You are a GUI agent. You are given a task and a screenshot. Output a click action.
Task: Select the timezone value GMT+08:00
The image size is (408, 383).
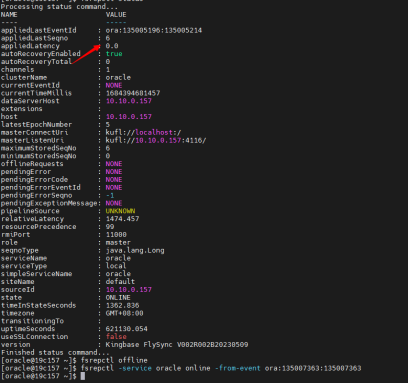[x=124, y=313]
